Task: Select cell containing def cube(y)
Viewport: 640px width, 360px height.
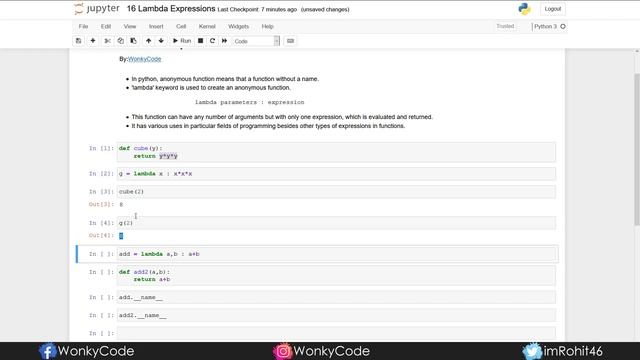Action: click(x=336, y=152)
